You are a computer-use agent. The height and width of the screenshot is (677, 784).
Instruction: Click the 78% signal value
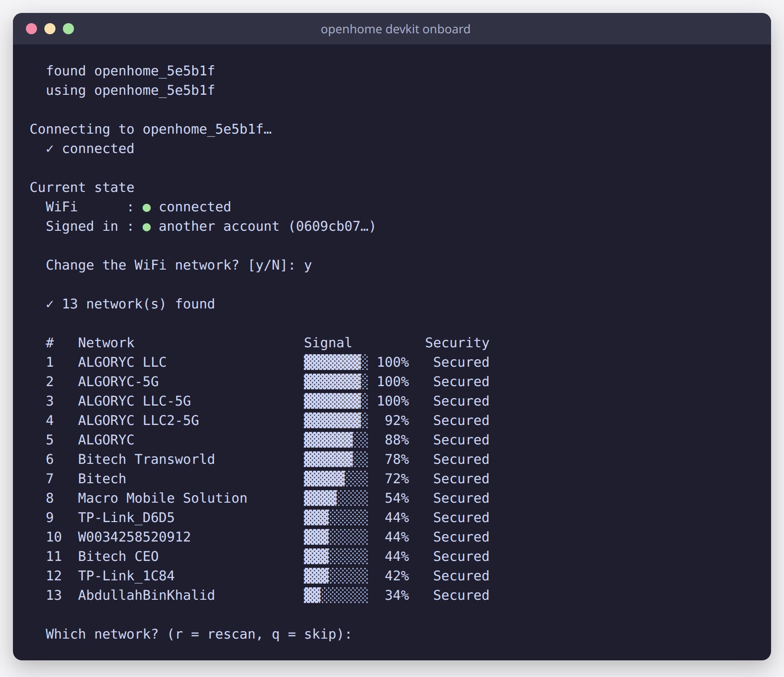click(397, 459)
